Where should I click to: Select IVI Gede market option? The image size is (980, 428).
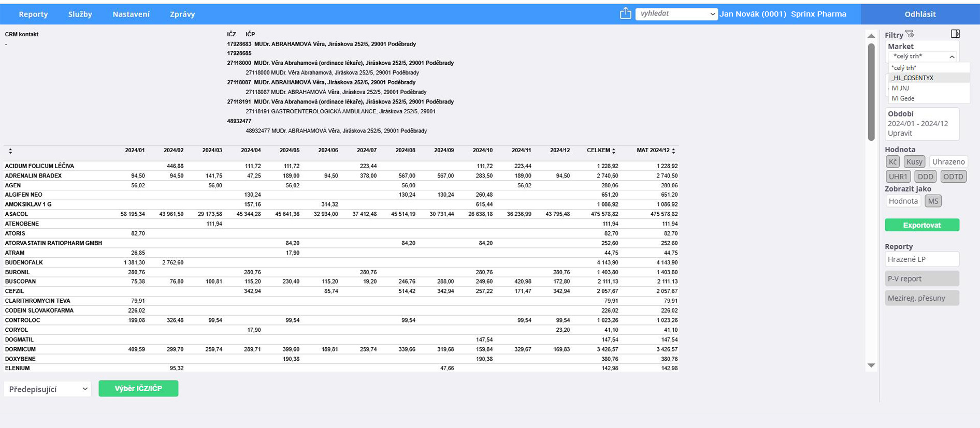(x=929, y=98)
